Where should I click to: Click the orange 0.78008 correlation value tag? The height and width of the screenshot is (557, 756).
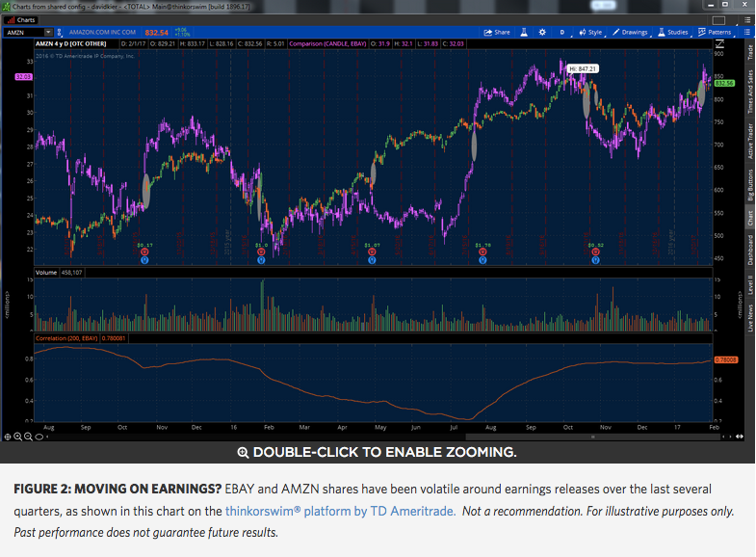725,360
